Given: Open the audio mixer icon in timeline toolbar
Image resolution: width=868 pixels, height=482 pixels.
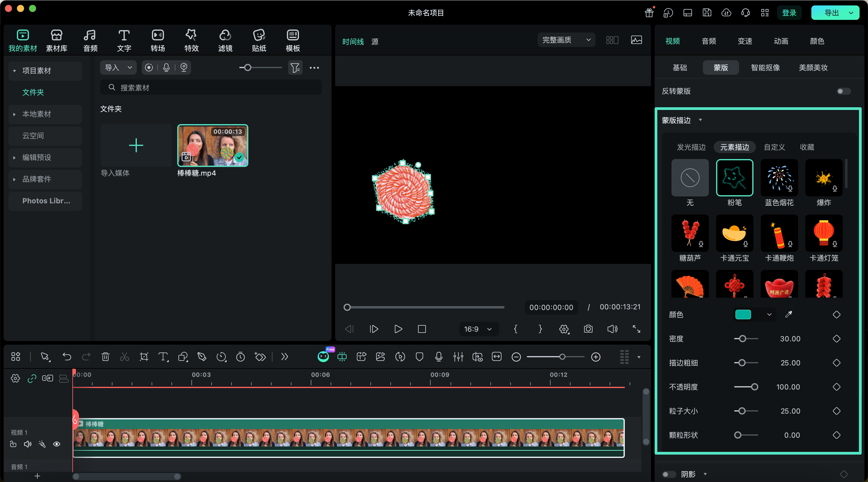Looking at the screenshot, I should [x=458, y=357].
